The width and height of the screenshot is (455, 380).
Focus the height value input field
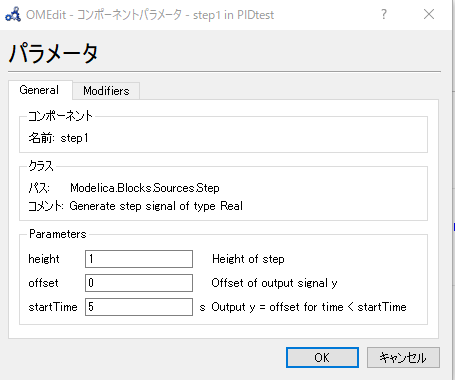pos(139,259)
